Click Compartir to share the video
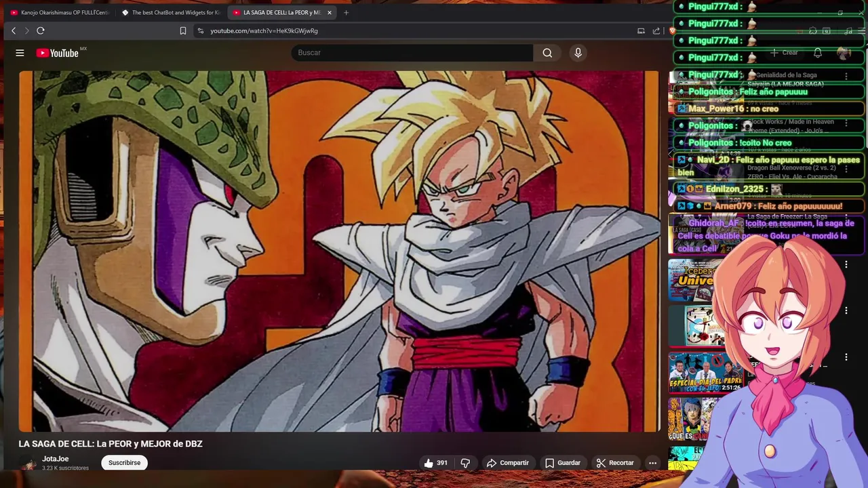Viewport: 868px width, 488px height. click(507, 463)
